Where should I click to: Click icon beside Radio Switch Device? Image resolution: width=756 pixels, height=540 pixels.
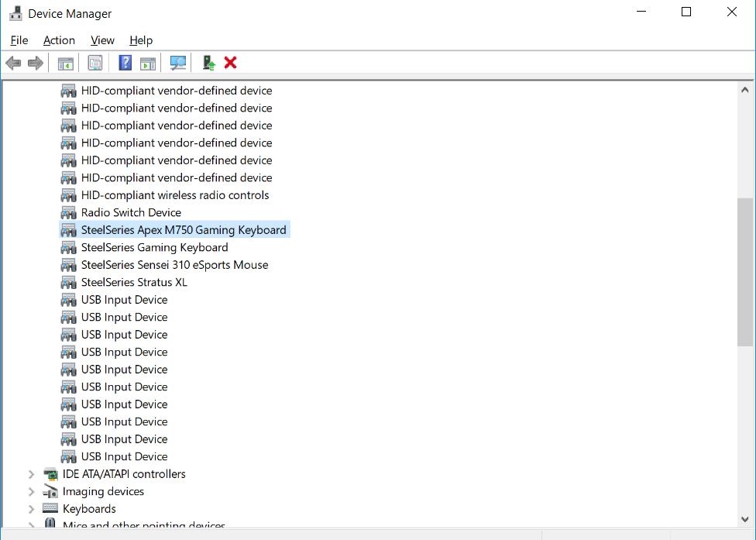[68, 212]
